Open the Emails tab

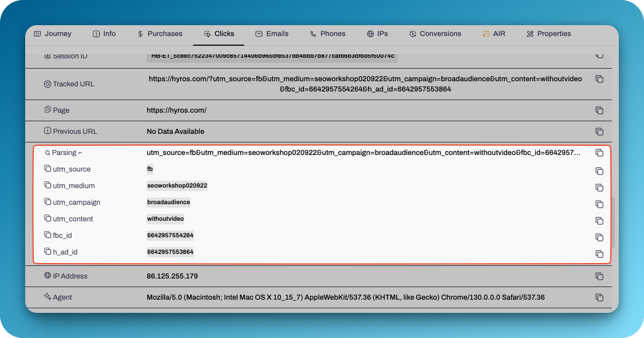pyautogui.click(x=272, y=34)
